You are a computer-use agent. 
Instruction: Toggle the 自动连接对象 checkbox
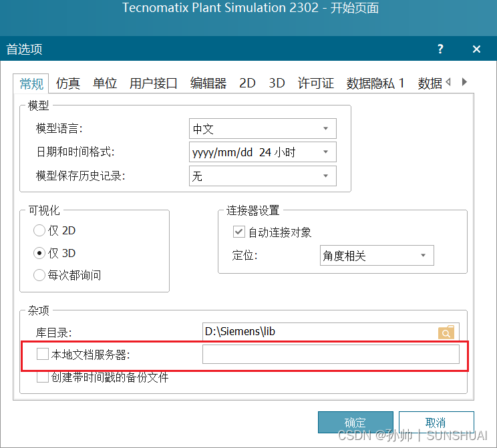(x=239, y=232)
